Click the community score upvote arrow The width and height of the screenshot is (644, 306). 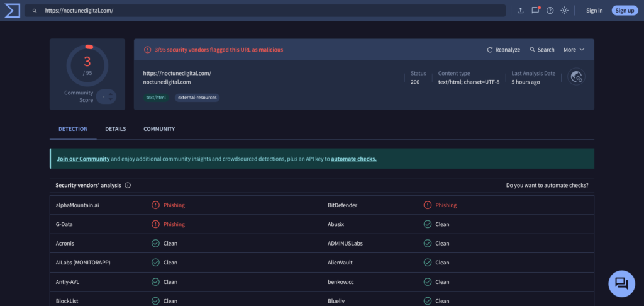(x=110, y=94)
